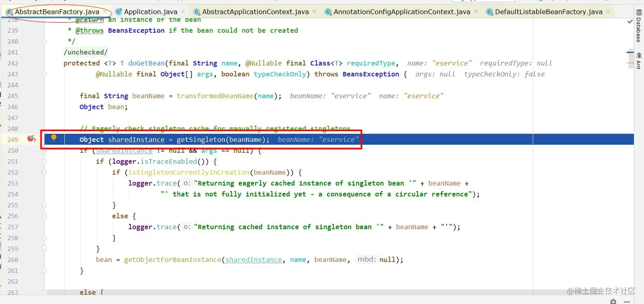Close the Application.java tab
The width and height of the screenshot is (644, 304).
click(x=183, y=12)
